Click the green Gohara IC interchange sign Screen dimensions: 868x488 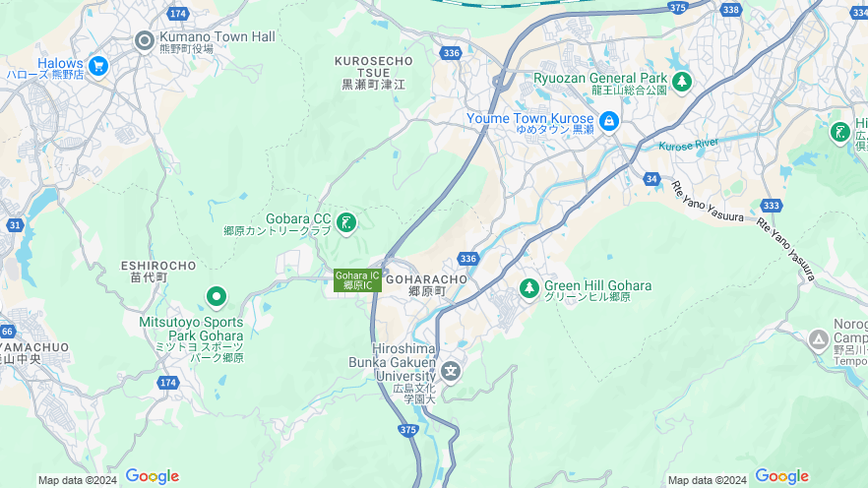(357, 280)
